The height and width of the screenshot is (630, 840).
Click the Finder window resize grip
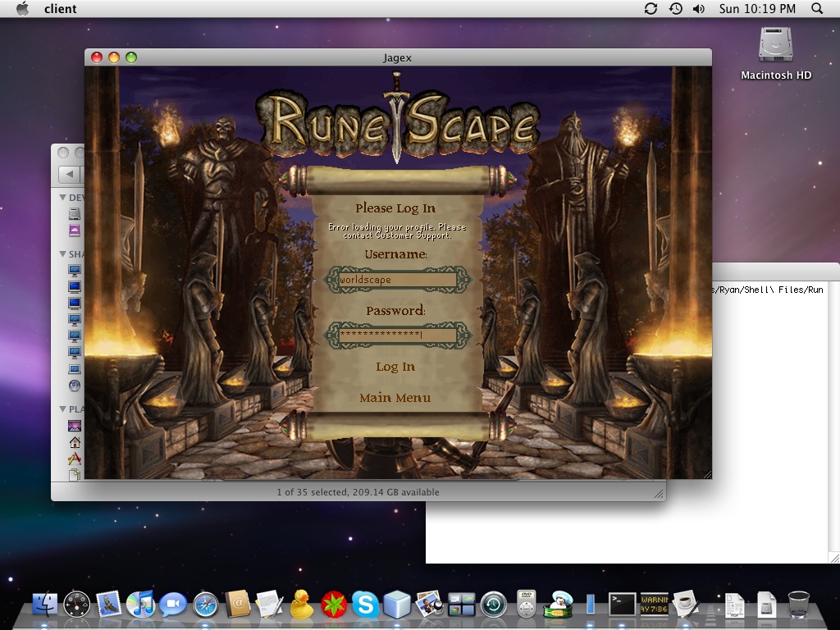click(x=659, y=494)
